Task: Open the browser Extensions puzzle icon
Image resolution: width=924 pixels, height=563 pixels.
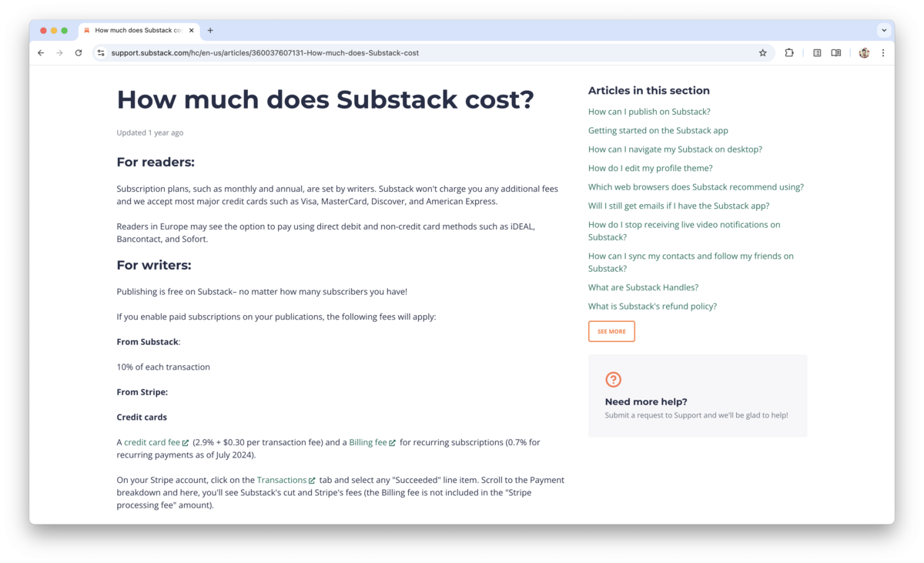Action: coord(788,52)
